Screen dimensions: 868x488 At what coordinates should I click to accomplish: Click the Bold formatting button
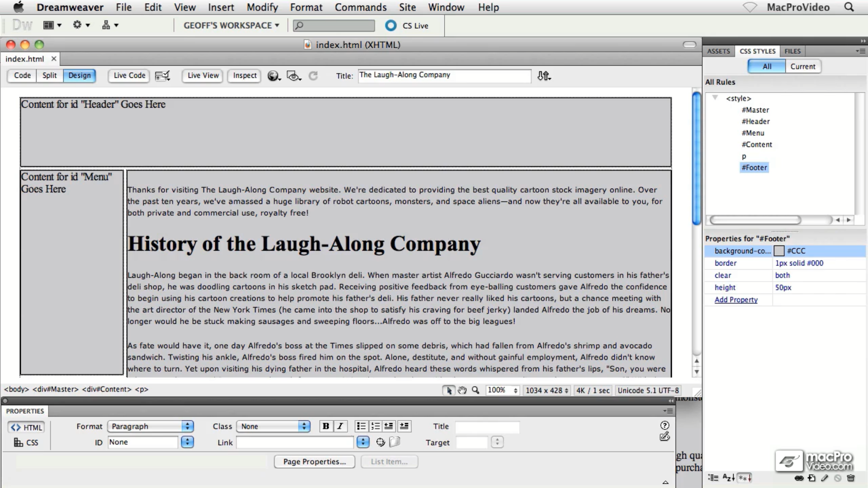[325, 426]
